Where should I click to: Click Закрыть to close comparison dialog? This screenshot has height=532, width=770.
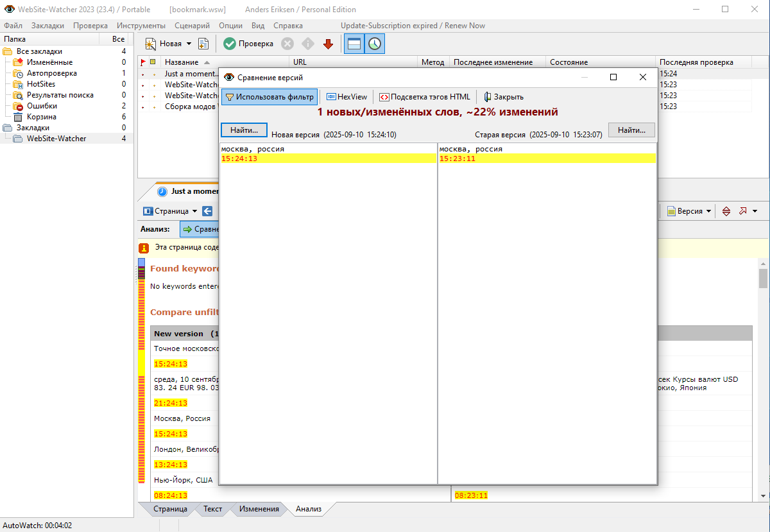click(503, 97)
